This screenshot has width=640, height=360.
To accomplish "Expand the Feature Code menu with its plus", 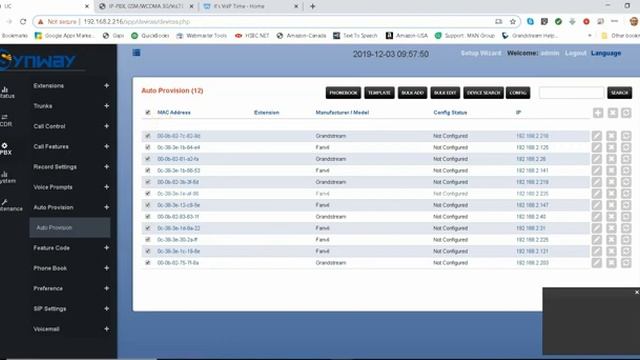I will point(107,248).
